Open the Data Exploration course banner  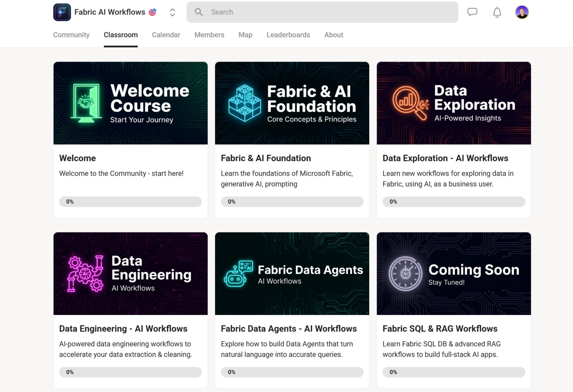coord(454,103)
